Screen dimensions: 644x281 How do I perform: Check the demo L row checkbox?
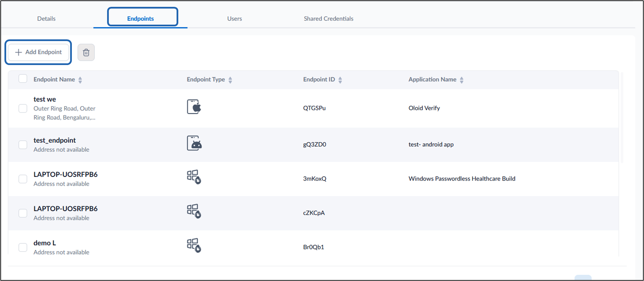pyautogui.click(x=23, y=247)
